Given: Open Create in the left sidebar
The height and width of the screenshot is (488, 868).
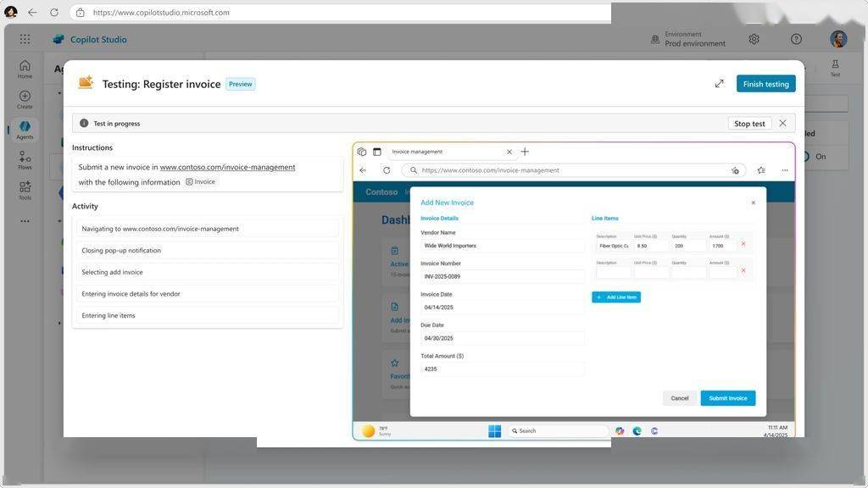Looking at the screenshot, I should (x=25, y=100).
